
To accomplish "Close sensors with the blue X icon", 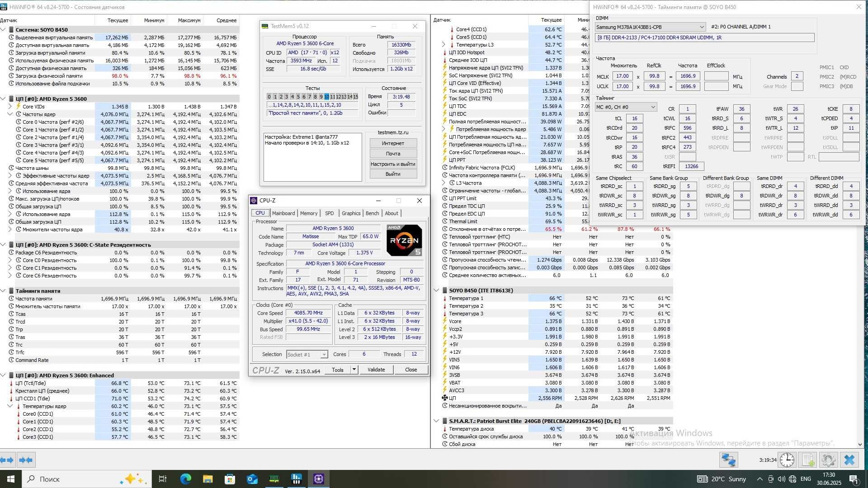I will tap(849, 460).
